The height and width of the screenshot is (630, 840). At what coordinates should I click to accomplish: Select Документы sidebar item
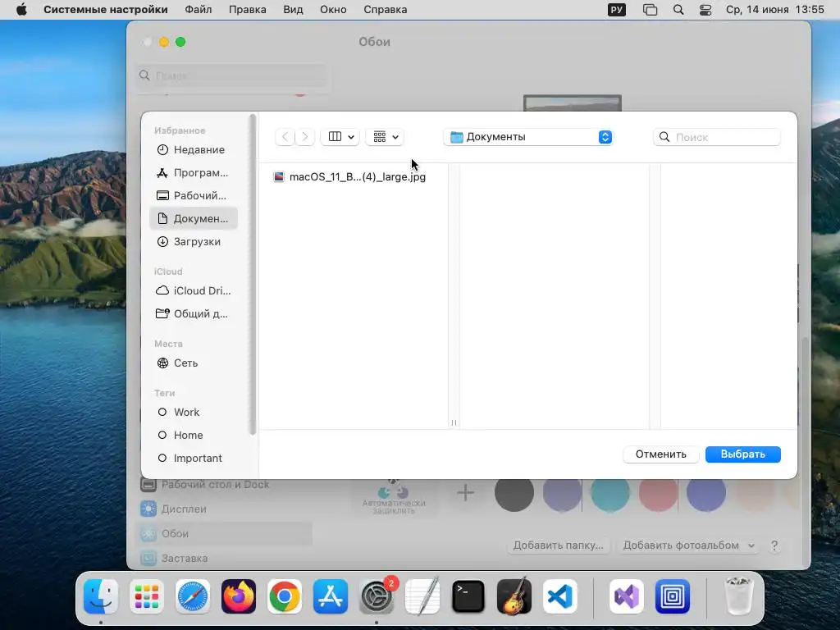194,218
